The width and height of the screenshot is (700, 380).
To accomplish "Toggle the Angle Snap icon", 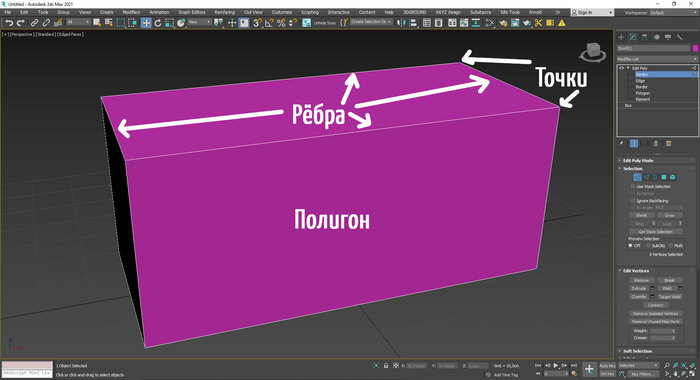I will click(x=269, y=23).
